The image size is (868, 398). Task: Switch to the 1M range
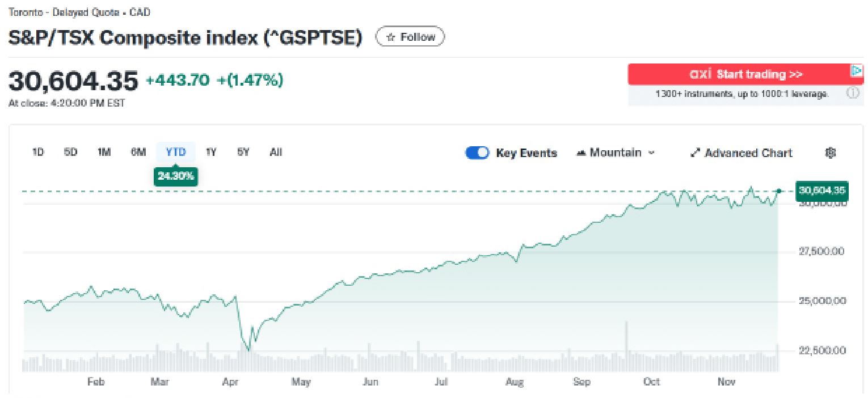(104, 152)
